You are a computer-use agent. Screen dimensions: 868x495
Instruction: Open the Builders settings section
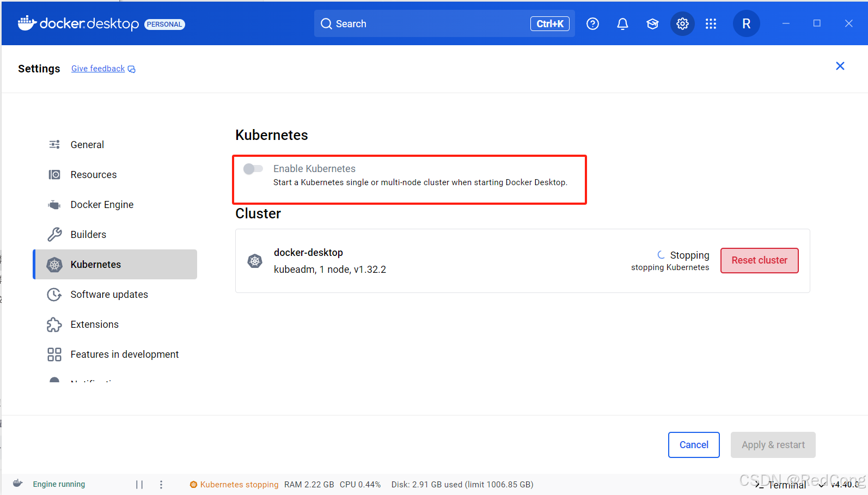(x=115, y=235)
